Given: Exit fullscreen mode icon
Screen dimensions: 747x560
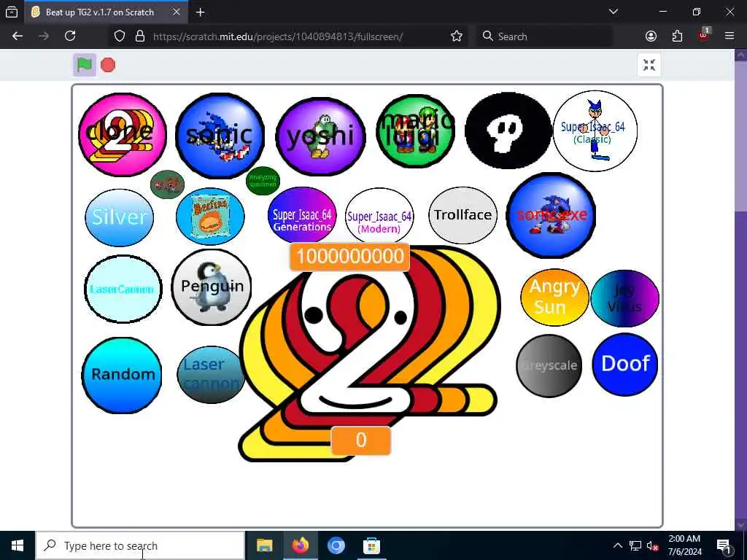Looking at the screenshot, I should 649,65.
